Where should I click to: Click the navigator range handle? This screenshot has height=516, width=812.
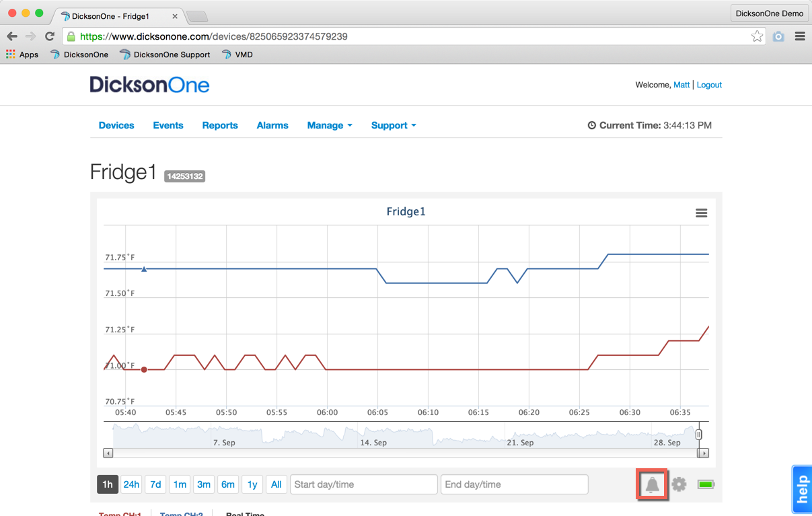click(x=699, y=435)
